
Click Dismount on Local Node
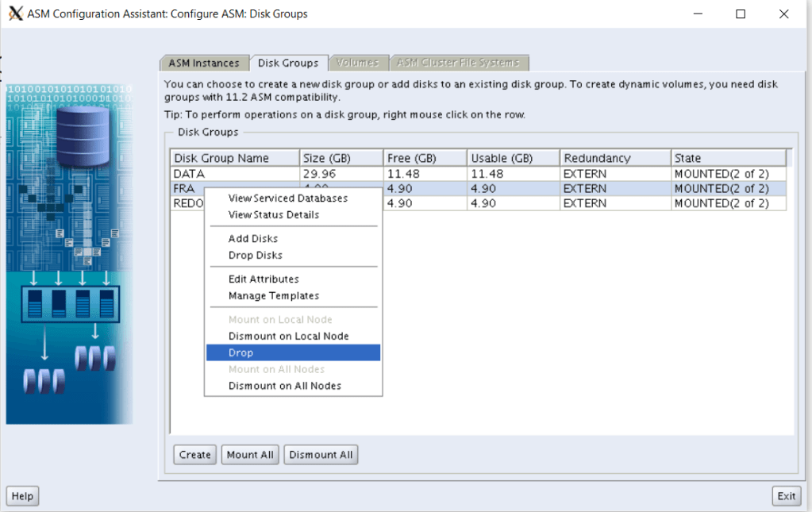coord(288,337)
